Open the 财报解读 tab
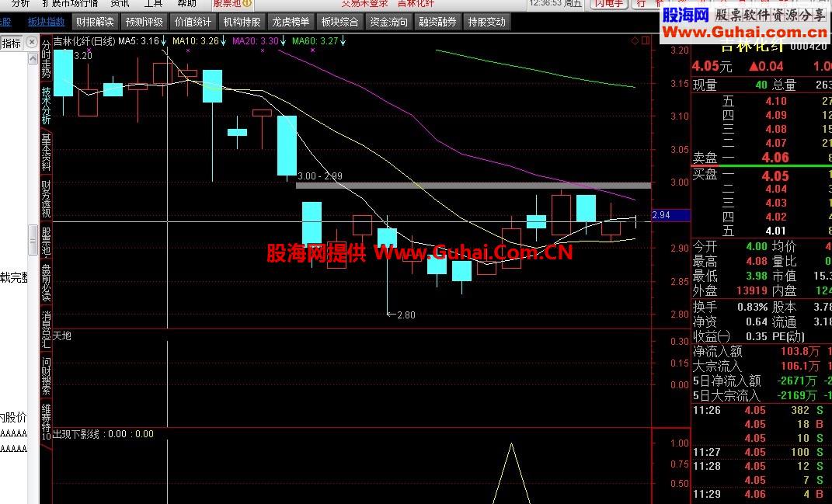Image resolution: width=832 pixels, height=504 pixels. coord(95,22)
